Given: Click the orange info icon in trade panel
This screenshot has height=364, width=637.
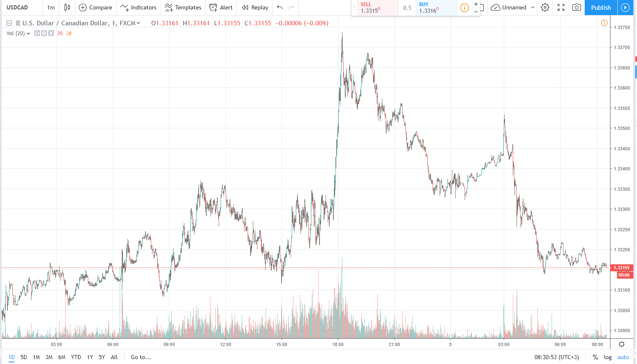Looking at the screenshot, I should pyautogui.click(x=465, y=8).
